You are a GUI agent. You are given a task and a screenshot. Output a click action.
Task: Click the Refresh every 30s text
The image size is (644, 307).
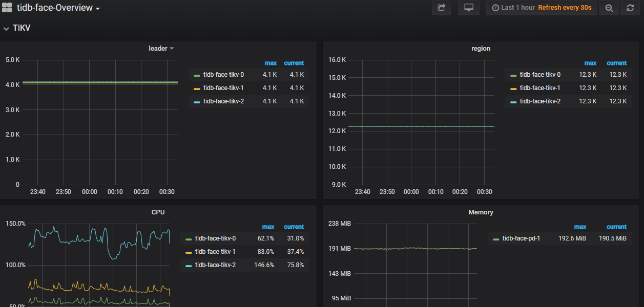tap(566, 8)
